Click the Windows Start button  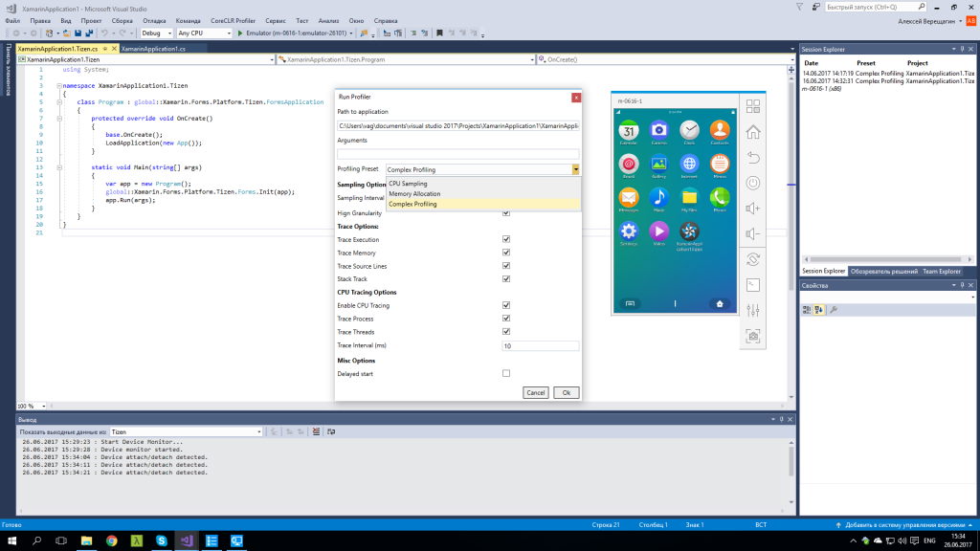pos(11,541)
